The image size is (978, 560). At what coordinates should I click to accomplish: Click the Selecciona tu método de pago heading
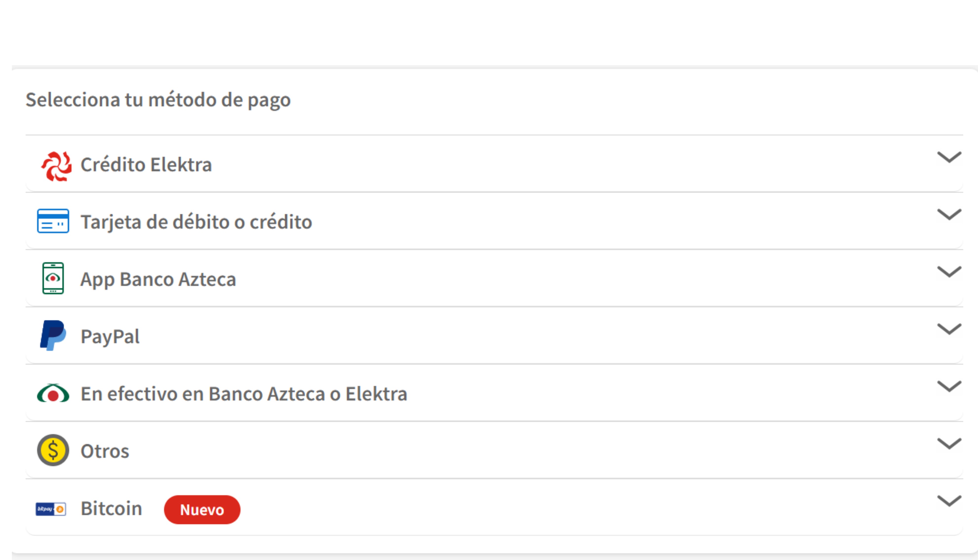tap(158, 100)
